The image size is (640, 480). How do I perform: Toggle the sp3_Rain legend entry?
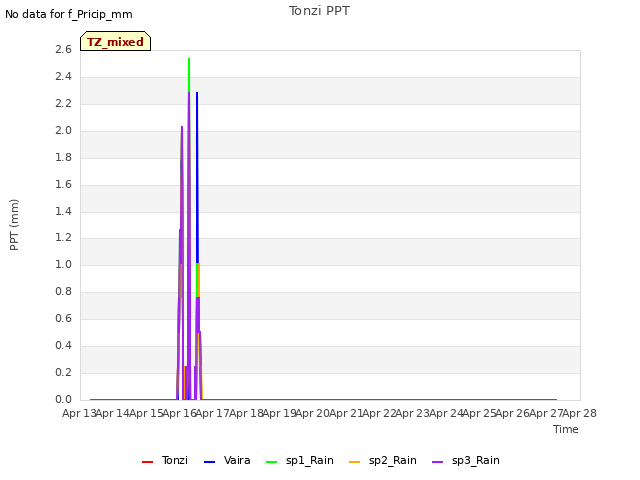[466, 460]
